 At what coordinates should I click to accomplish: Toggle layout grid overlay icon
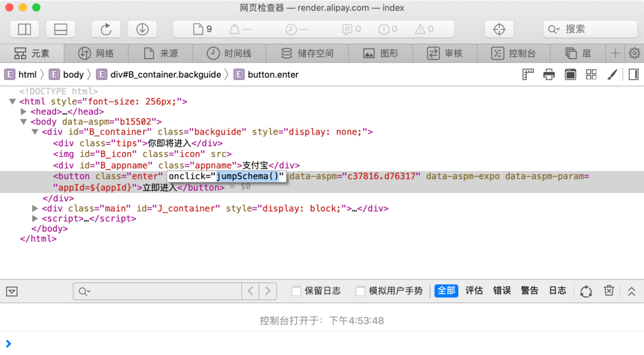[591, 74]
